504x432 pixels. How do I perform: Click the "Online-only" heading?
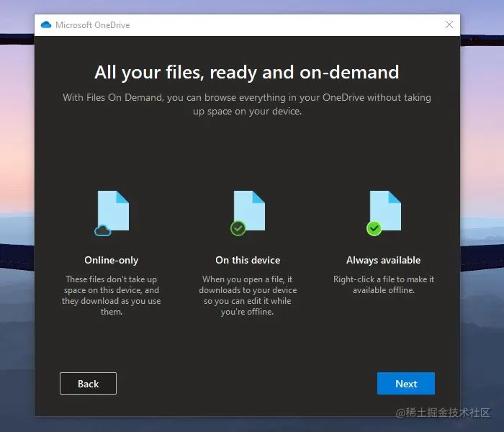111,260
